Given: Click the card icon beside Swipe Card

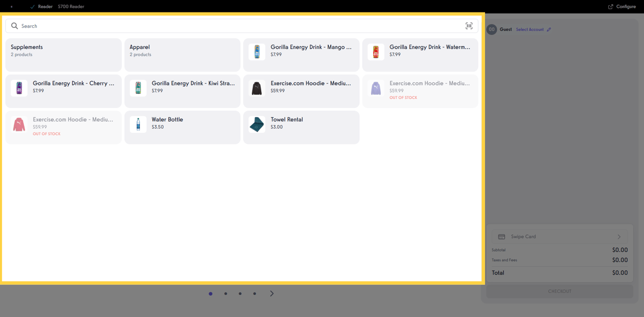Looking at the screenshot, I should pos(501,236).
